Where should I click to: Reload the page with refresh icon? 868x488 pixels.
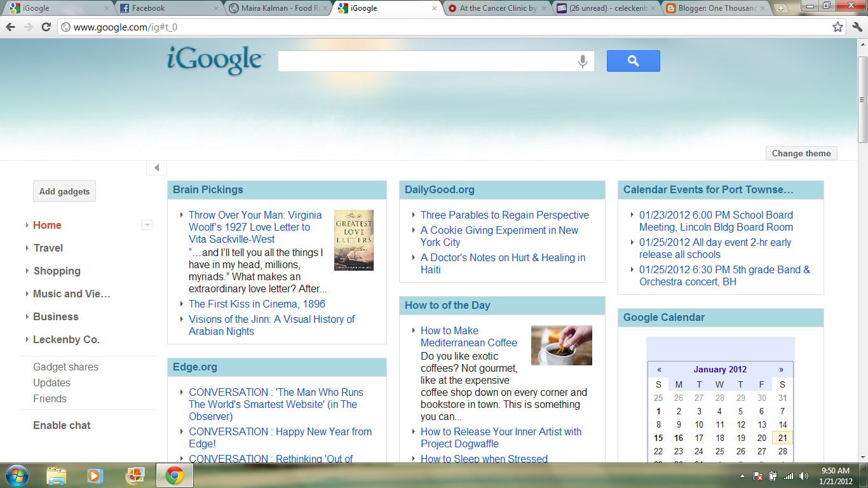(x=46, y=27)
